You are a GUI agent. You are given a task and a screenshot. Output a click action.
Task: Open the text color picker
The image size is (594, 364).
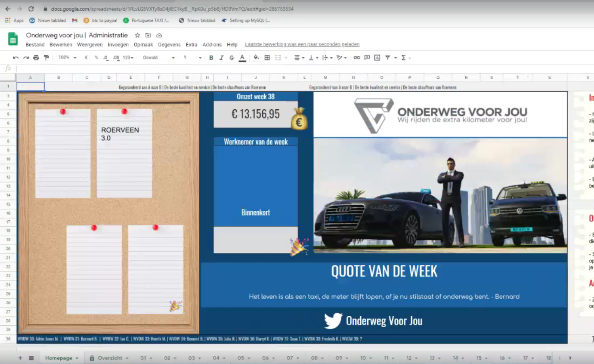click(x=242, y=58)
